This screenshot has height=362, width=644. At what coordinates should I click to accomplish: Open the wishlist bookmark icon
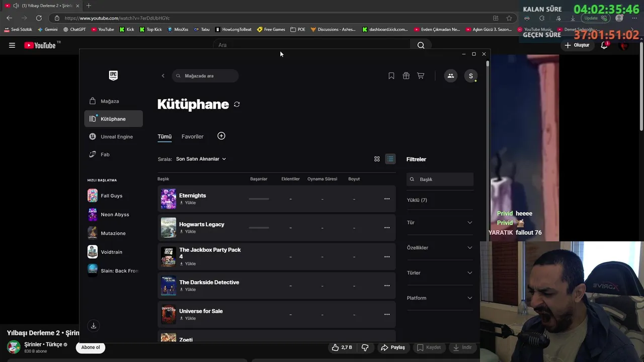pos(391,76)
